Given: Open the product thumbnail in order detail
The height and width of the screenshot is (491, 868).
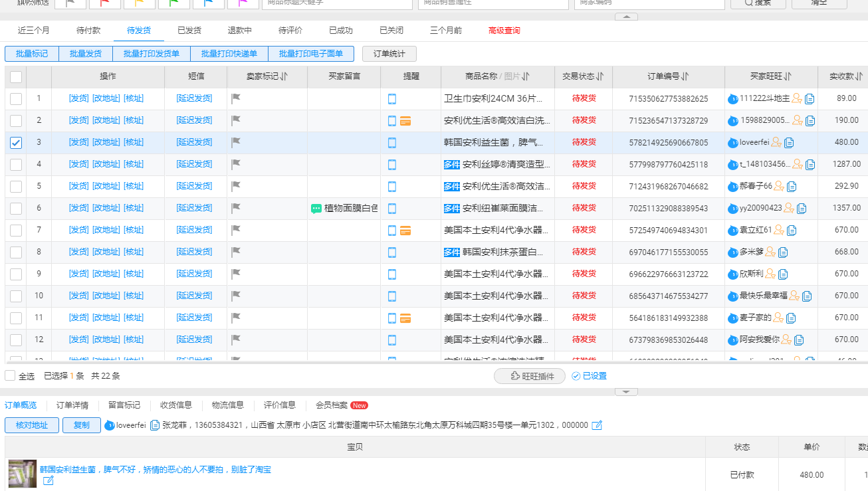Looking at the screenshot, I should coord(23,474).
